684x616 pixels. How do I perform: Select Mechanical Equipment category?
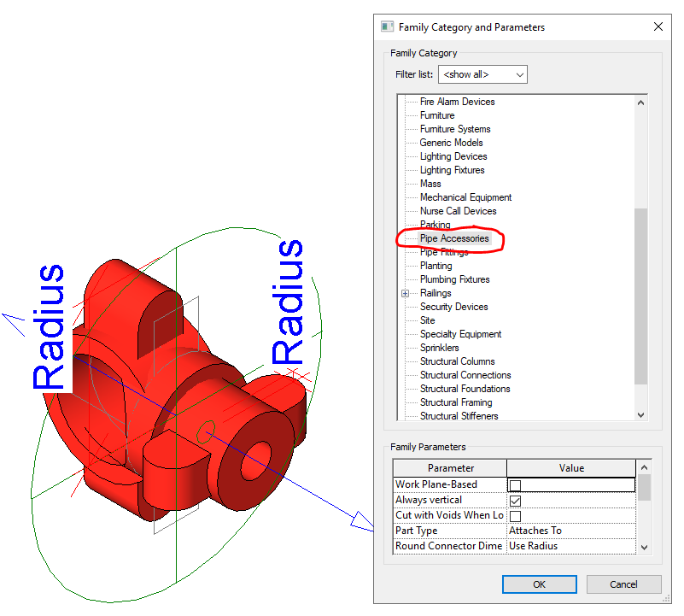465,197
